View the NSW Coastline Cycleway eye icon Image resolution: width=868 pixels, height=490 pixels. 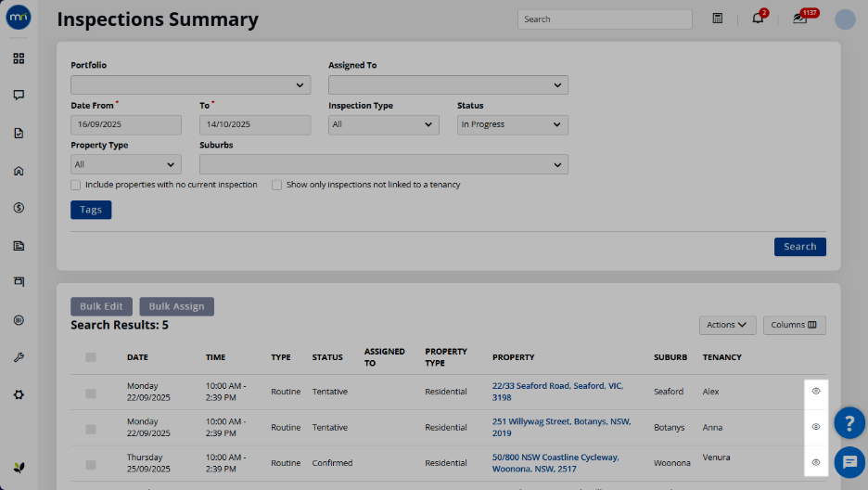coord(816,462)
